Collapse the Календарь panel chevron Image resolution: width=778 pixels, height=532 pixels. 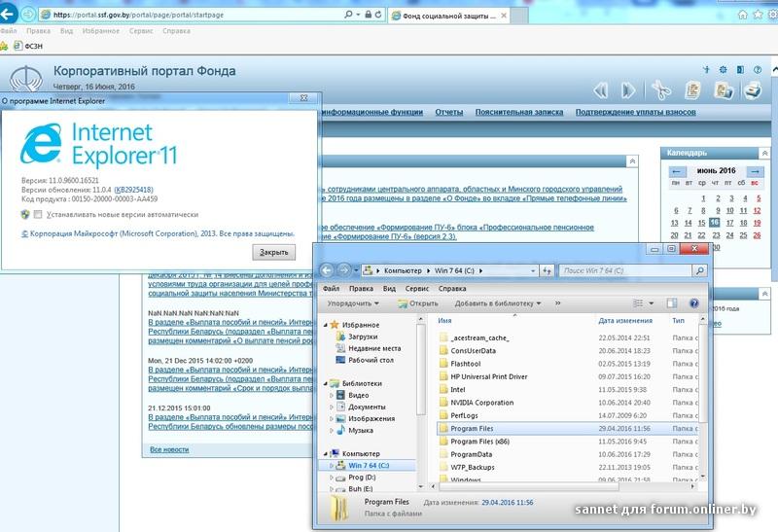pyautogui.click(x=765, y=154)
